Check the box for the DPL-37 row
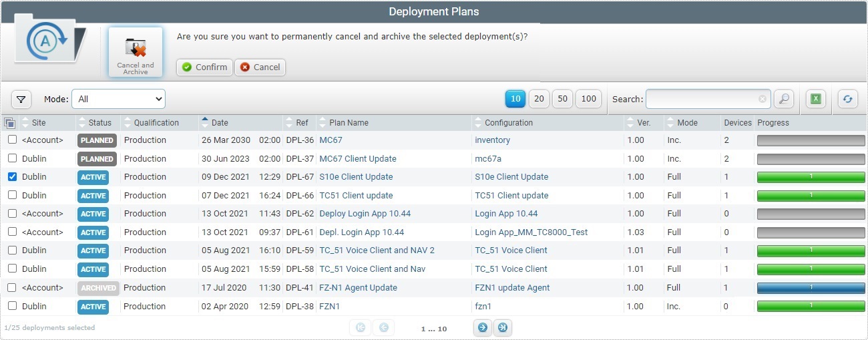Screen dimensions: 868x340 (12, 158)
